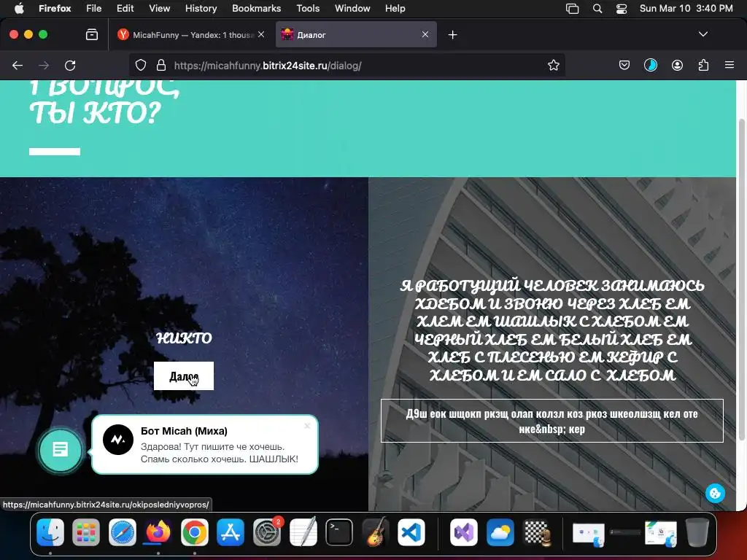This screenshot has height=560, width=747.
Task: Close the Диалог tab
Action: pyautogui.click(x=425, y=34)
